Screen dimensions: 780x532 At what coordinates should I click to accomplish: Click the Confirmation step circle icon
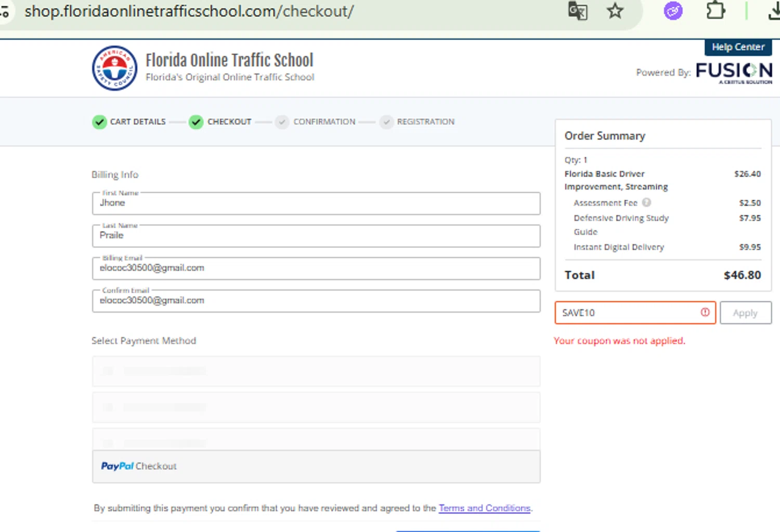click(x=282, y=122)
